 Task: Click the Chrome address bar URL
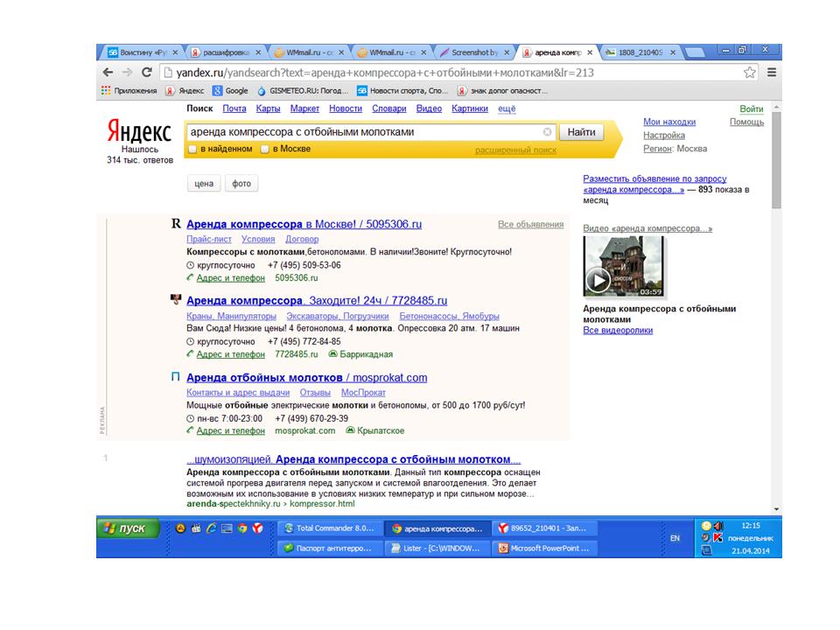coord(385,73)
